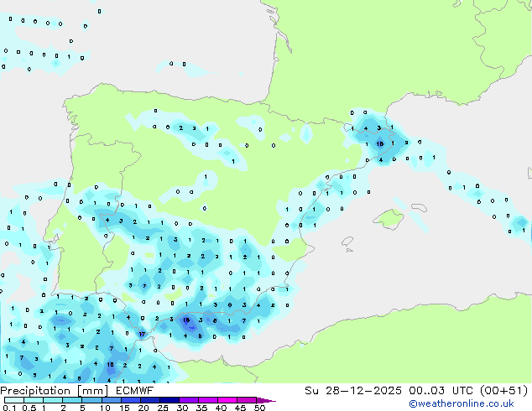The height and width of the screenshot is (411, 532).
Task: Click the '(00+51)' forecast offset text
Action: coord(503,391)
